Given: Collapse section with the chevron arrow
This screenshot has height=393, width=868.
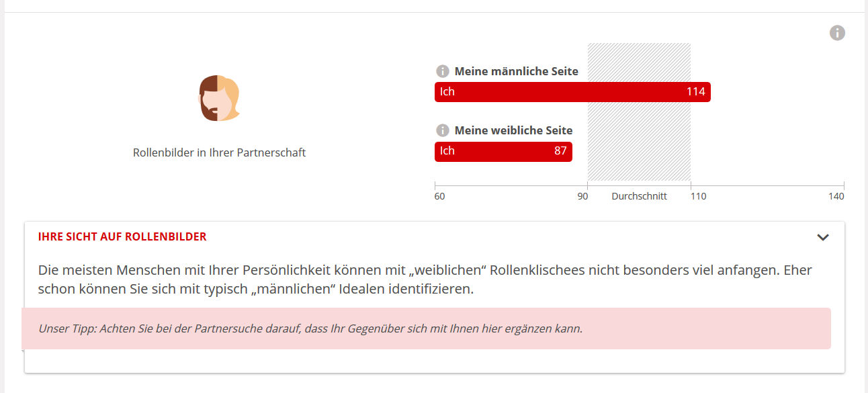Looking at the screenshot, I should coord(823,237).
